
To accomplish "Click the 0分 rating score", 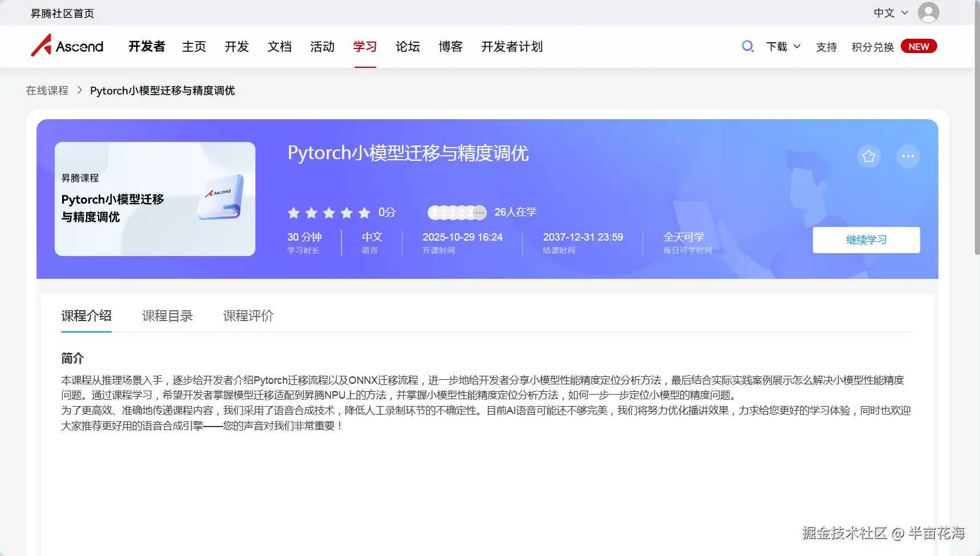I will point(387,212).
